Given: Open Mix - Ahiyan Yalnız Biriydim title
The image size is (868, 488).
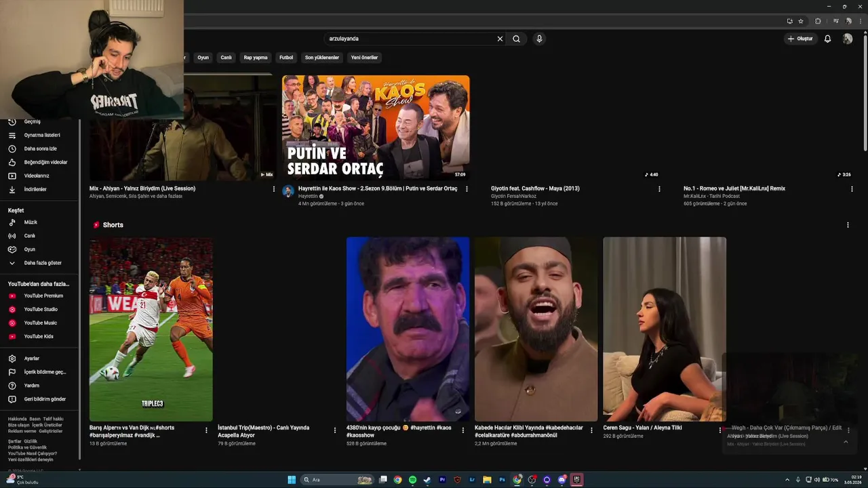Looking at the screenshot, I should [x=142, y=188].
